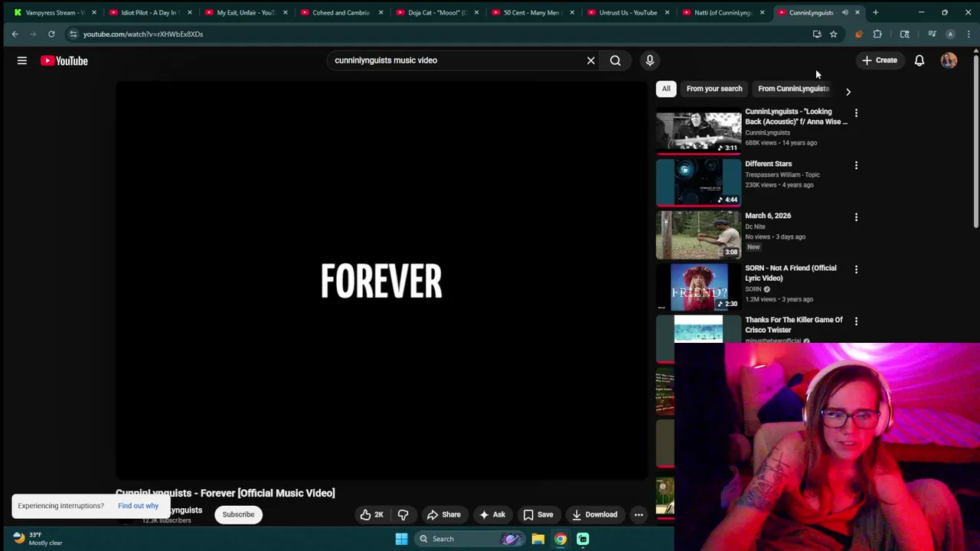980x551 pixels.
Task: Open Chrome from the taskbar
Action: 560,539
